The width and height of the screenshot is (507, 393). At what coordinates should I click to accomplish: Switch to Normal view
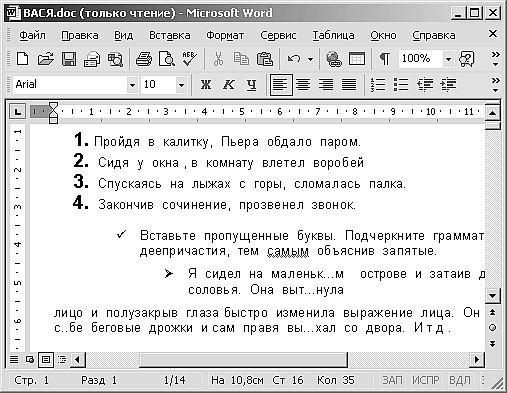pos(14,360)
